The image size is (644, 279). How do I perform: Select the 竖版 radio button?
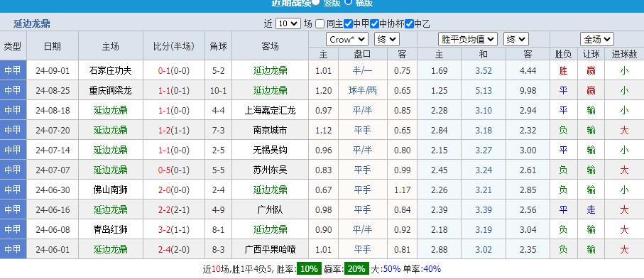[315, 1]
